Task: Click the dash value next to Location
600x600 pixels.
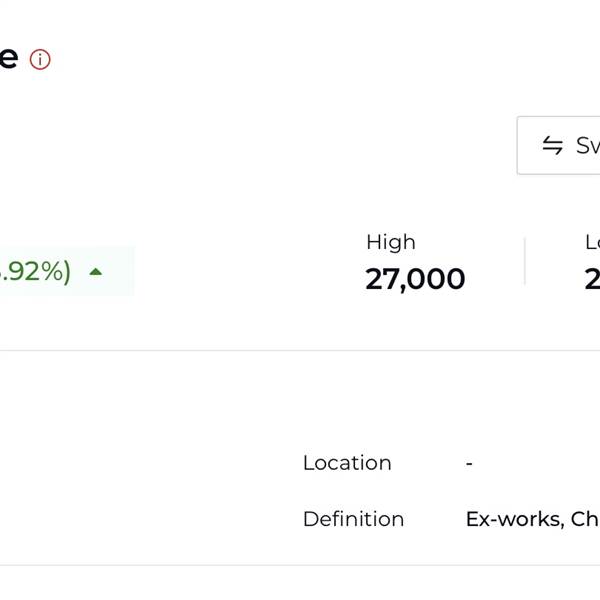Action: click(469, 463)
